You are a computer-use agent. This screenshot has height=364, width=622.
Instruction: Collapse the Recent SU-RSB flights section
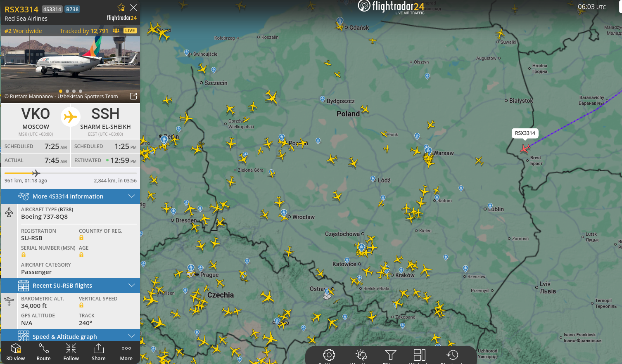click(x=71, y=286)
